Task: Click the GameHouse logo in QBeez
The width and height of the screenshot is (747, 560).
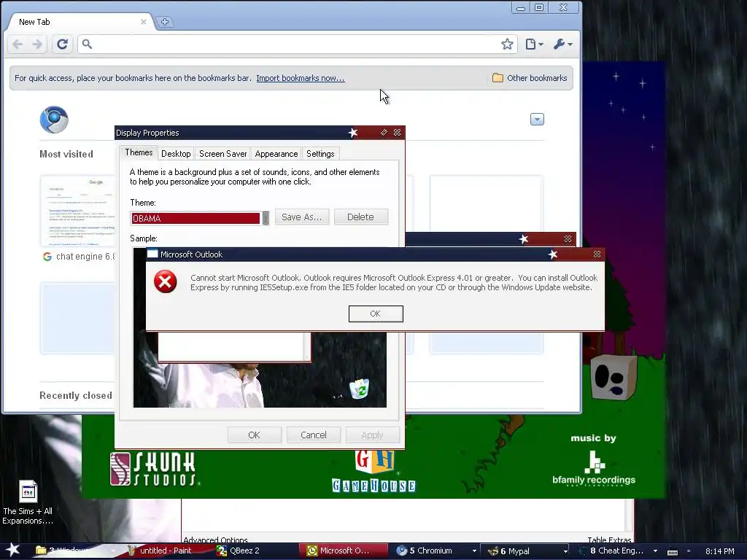Action: [374, 470]
